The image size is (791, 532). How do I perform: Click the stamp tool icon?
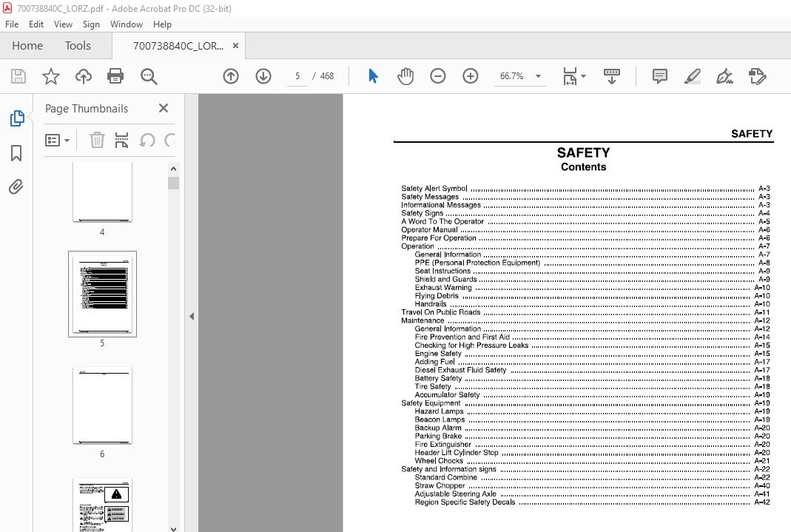point(757,76)
